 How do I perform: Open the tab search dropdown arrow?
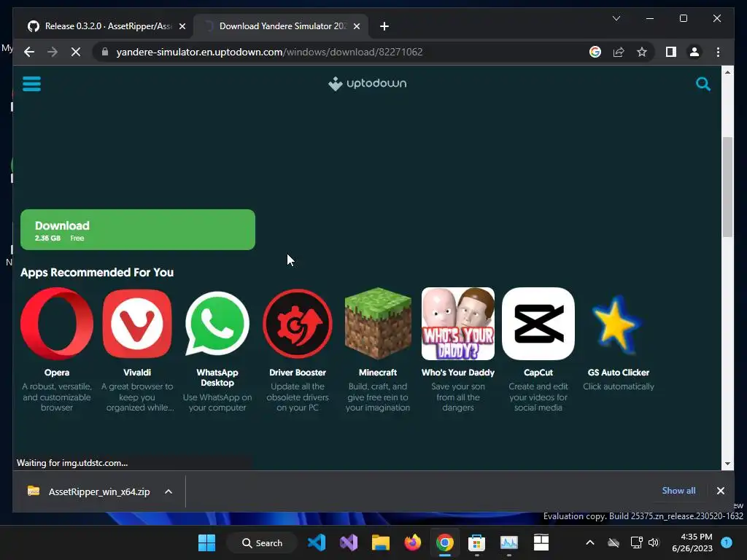(616, 18)
